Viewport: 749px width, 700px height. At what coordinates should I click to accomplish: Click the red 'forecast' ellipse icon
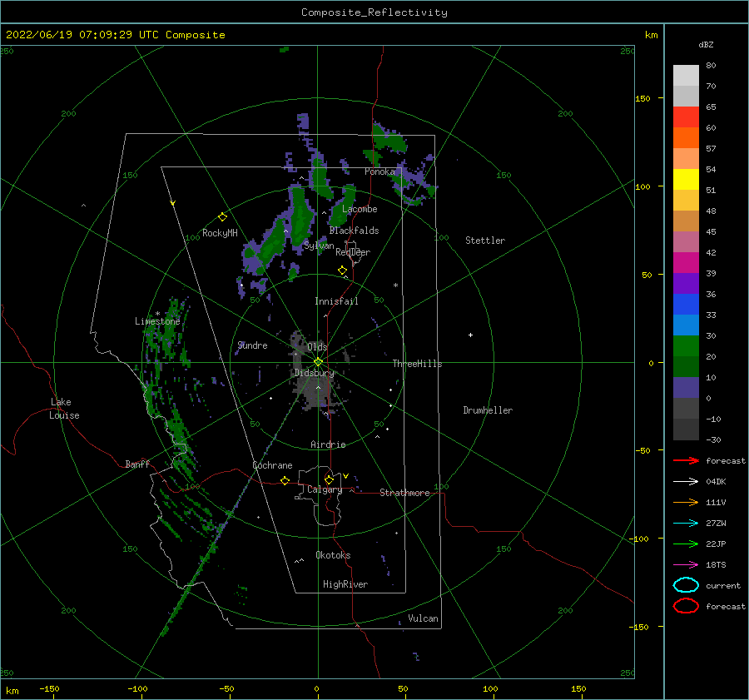[x=686, y=606]
